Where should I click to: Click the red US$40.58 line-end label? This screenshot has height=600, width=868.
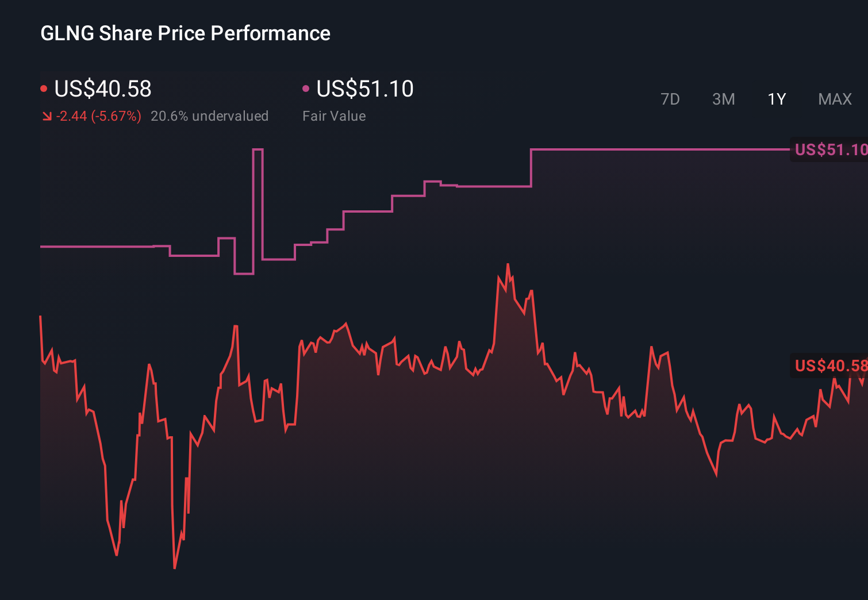830,366
